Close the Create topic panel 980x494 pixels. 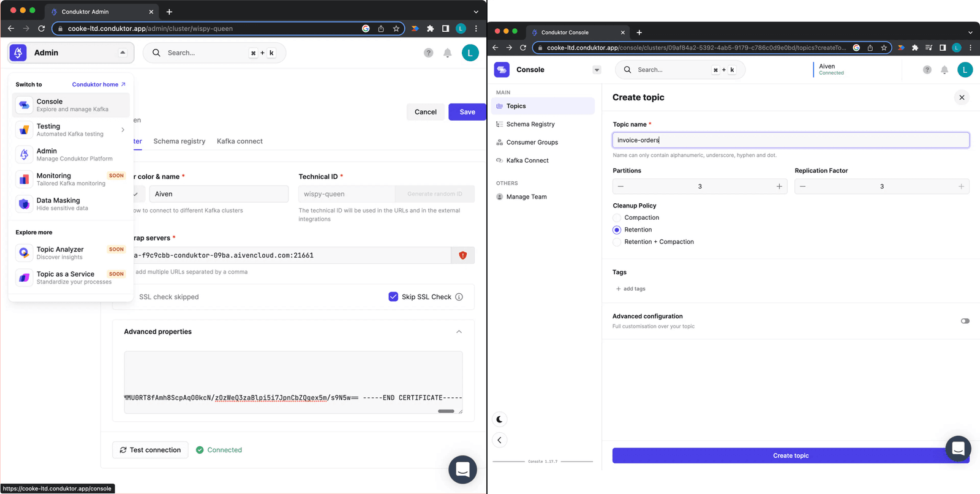pyautogui.click(x=962, y=97)
